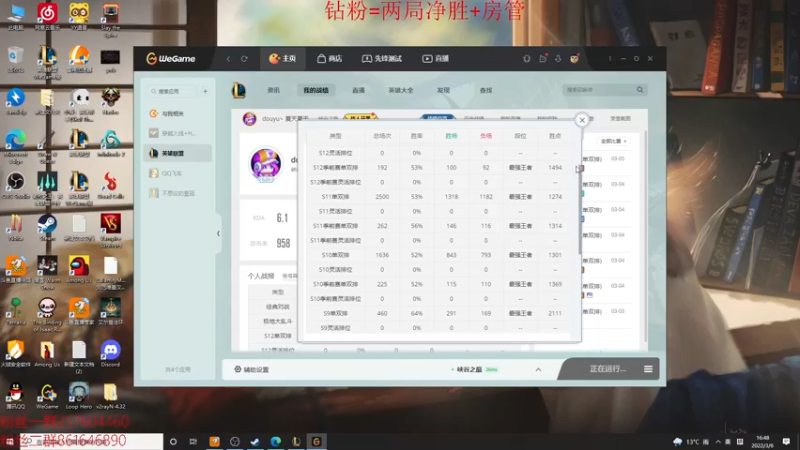Open the 主页 home tab
Viewport: 800px width, 450px height.
click(283, 59)
